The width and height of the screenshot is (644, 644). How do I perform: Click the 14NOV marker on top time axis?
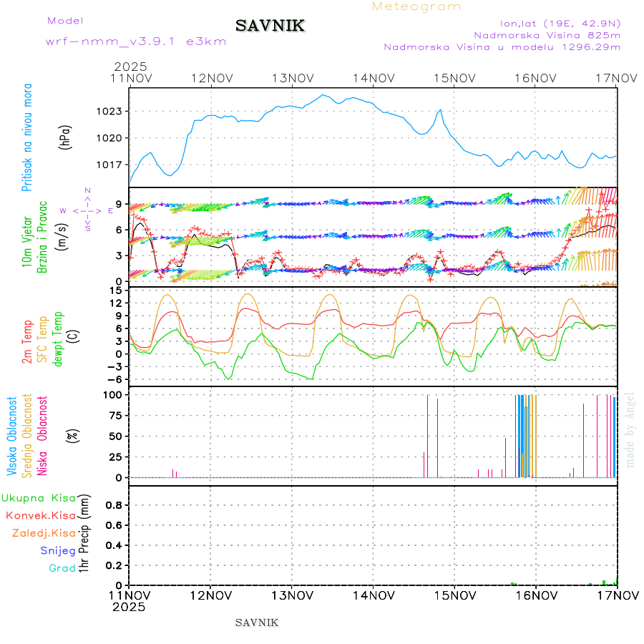click(374, 78)
